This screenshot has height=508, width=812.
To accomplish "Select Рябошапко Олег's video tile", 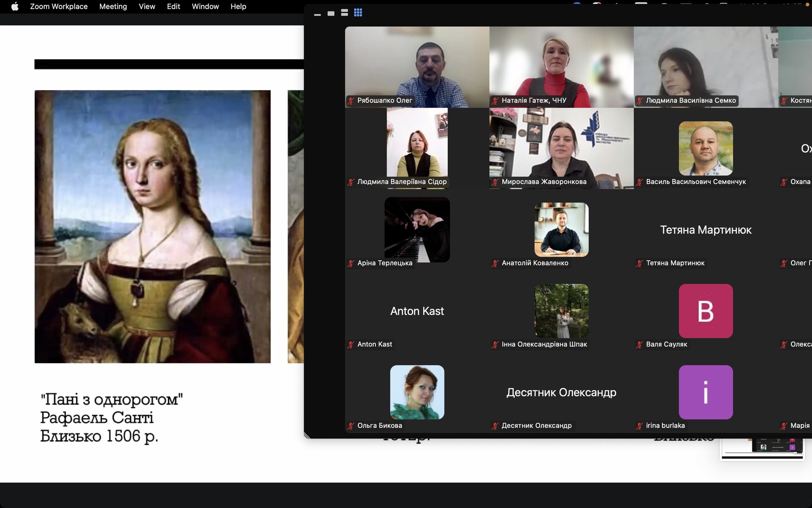I will [x=417, y=67].
